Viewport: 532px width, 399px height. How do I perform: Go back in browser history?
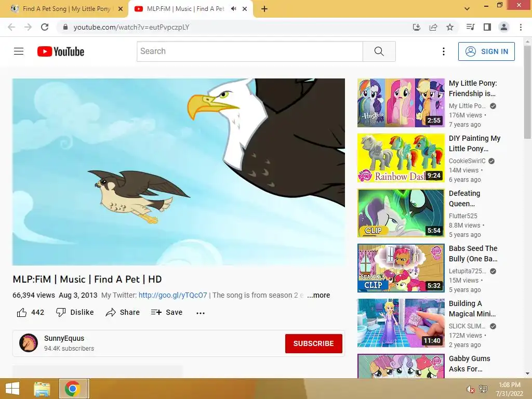[x=11, y=27]
